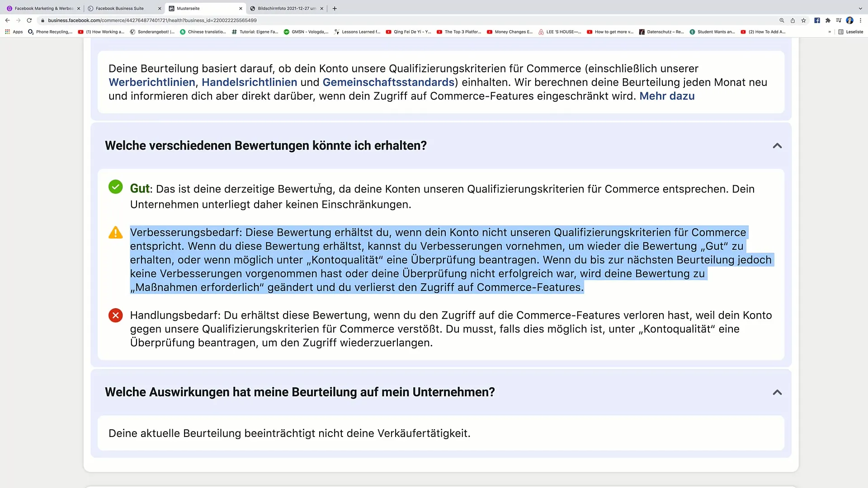Share this page via share icon
This screenshot has width=868, height=488.
793,20
